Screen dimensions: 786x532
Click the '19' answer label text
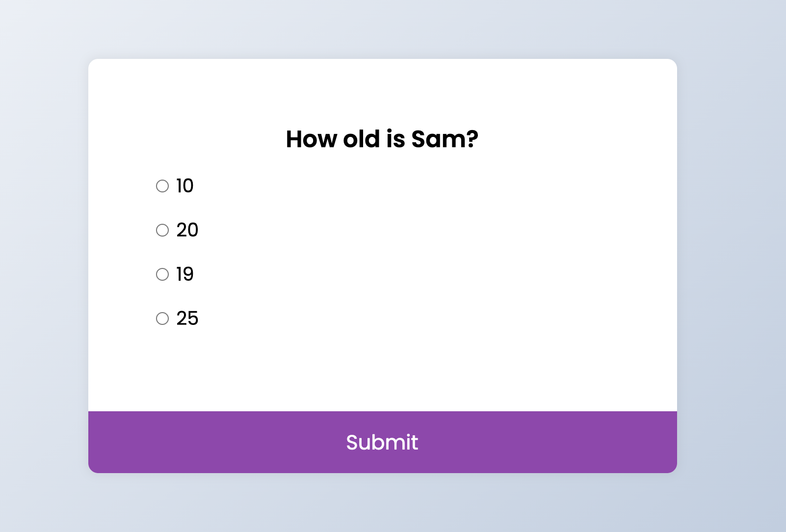tap(185, 274)
